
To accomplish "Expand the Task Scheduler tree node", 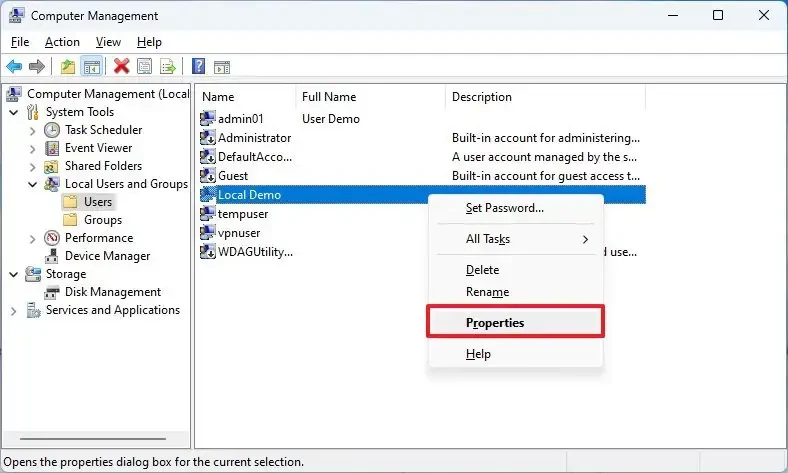I will point(33,131).
